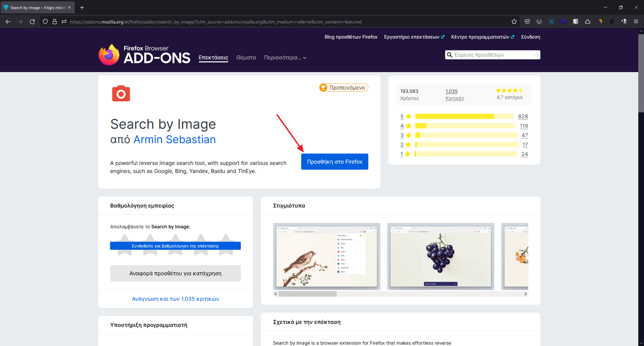The width and height of the screenshot is (644, 346).
Task: Open the Θέματα tab
Action: 246,58
